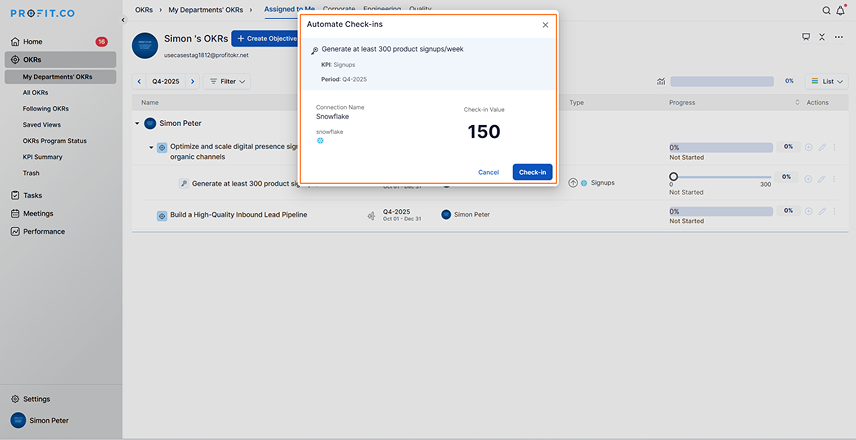Cancel the Automate Check-ins dialog
This screenshot has height=440, width=856.
(x=488, y=172)
